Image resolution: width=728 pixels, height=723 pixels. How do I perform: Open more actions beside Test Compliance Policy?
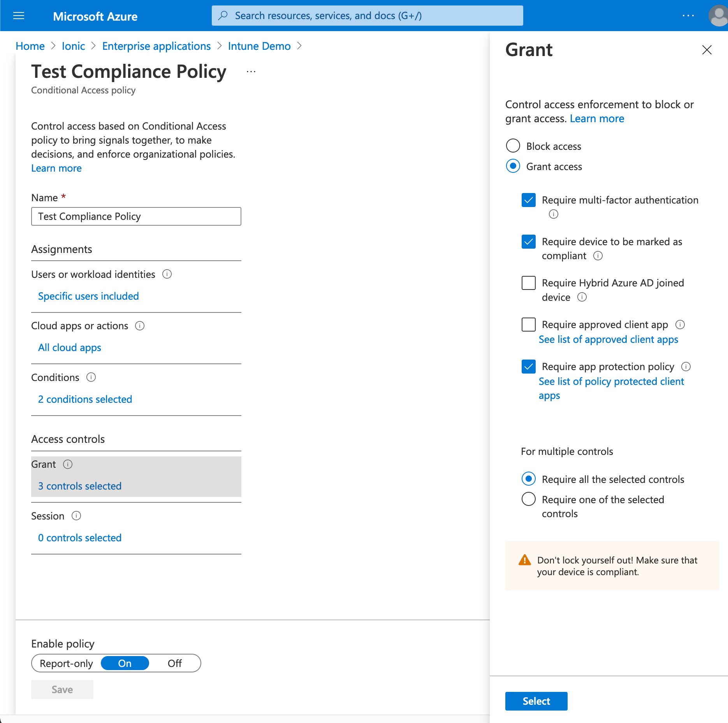[251, 71]
